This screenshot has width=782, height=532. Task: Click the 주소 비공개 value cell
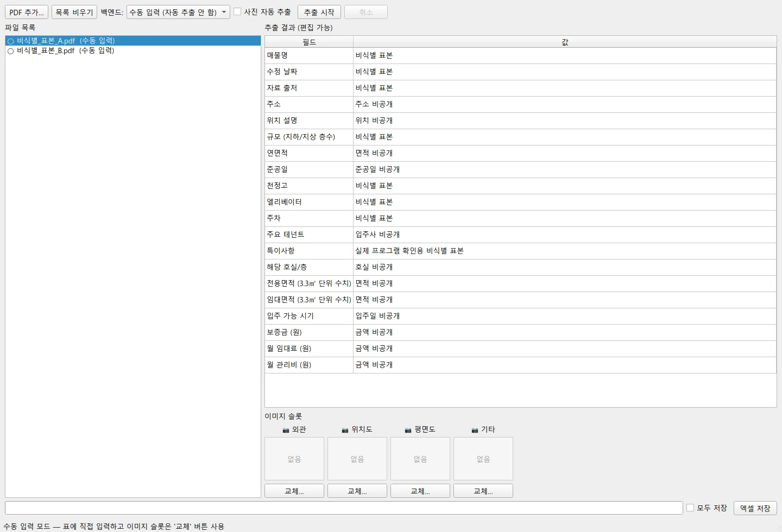(x=565, y=104)
